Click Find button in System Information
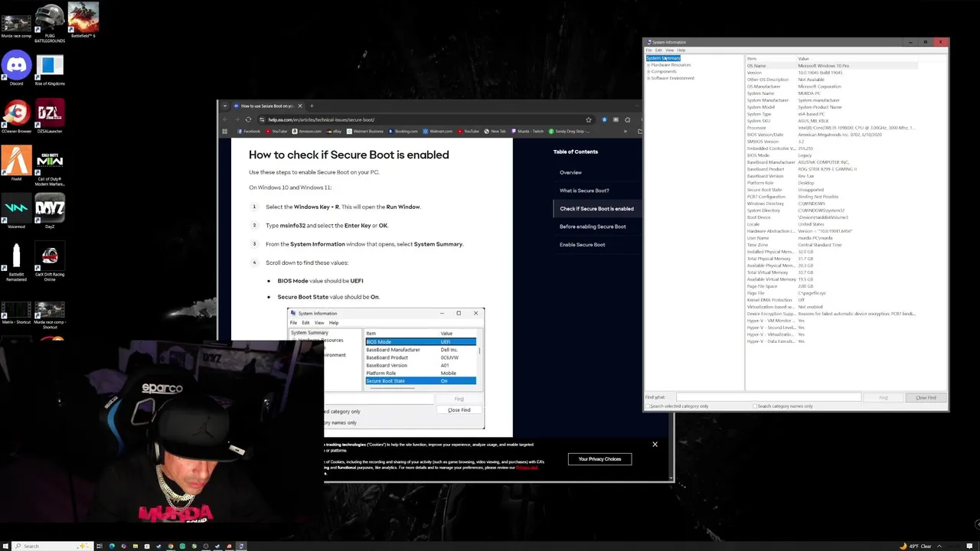Screen dimensions: 980x551 click(883, 397)
